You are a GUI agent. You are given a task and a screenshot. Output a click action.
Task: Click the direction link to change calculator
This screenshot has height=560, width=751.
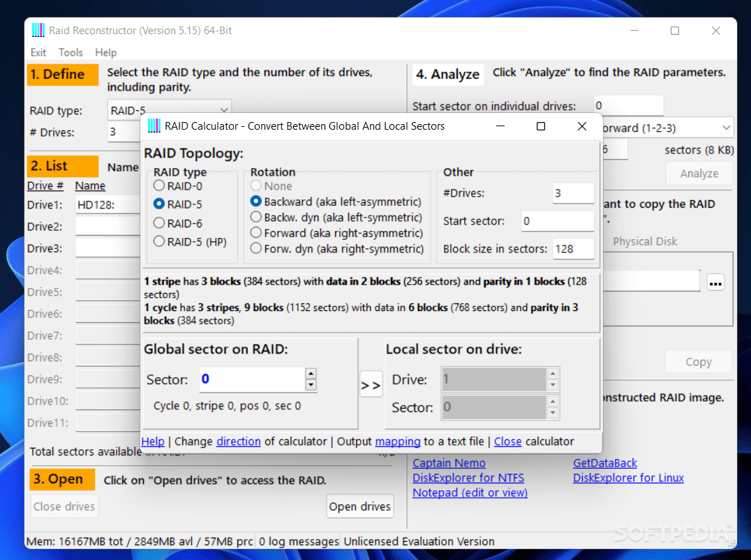(x=239, y=441)
